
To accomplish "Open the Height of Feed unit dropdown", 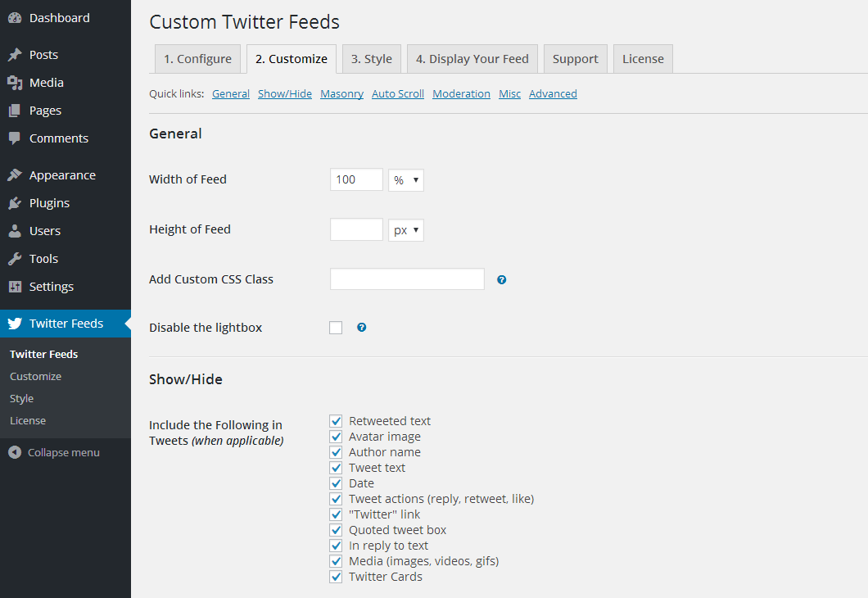I will 405,230.
